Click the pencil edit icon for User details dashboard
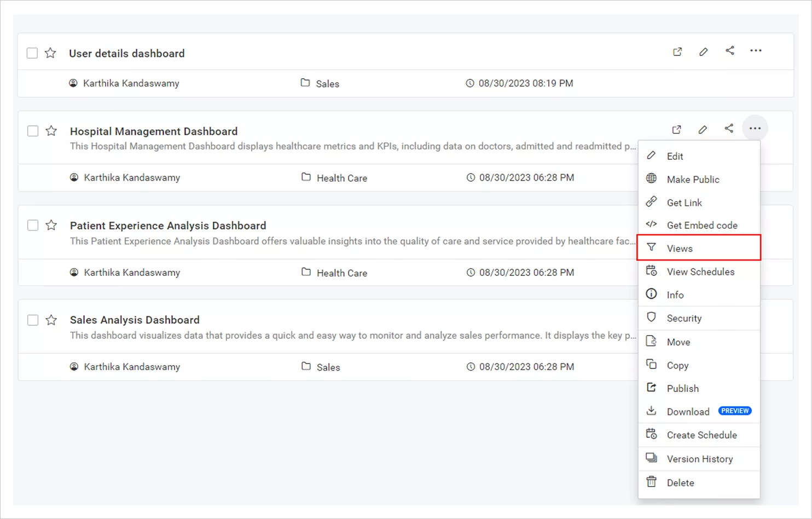The image size is (812, 519). [x=704, y=52]
